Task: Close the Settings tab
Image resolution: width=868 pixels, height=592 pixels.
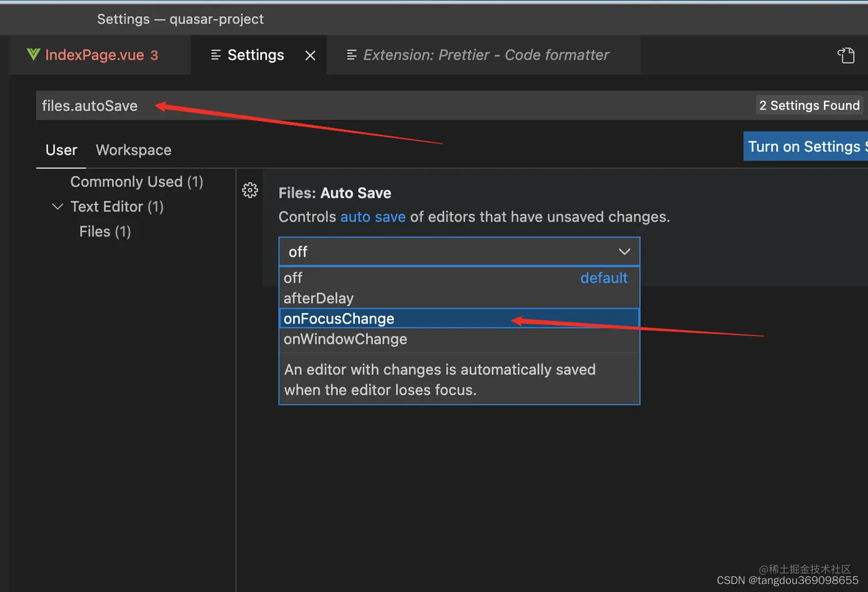Action: click(310, 56)
